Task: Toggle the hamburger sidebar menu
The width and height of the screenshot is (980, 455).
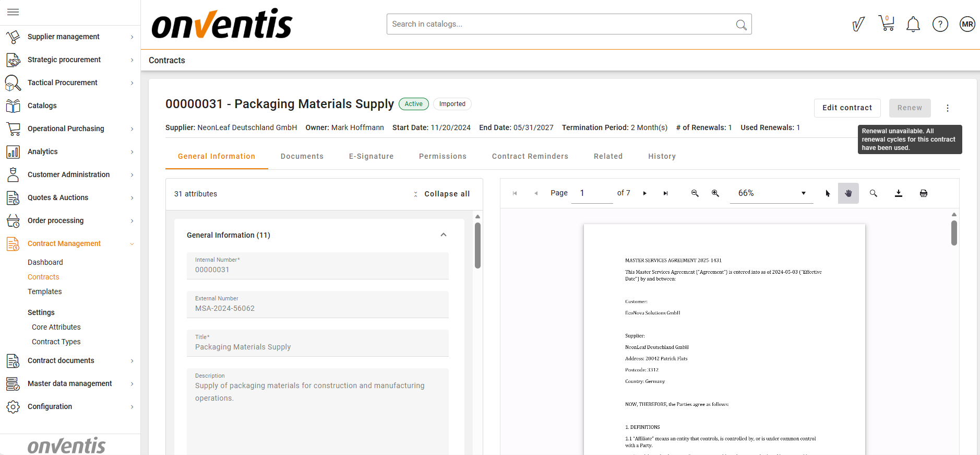Action: point(13,12)
